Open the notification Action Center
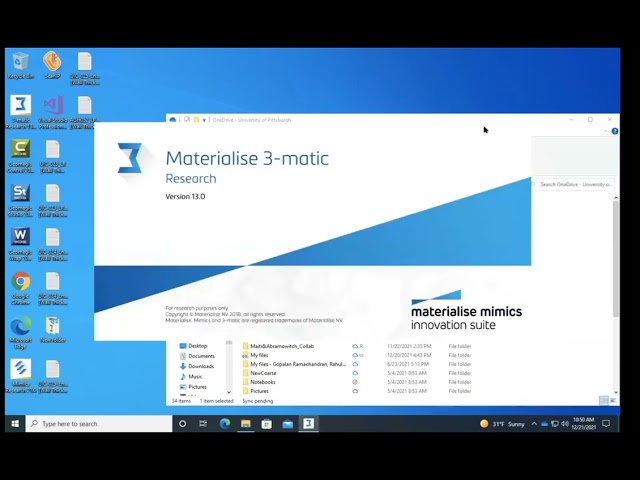 point(607,424)
